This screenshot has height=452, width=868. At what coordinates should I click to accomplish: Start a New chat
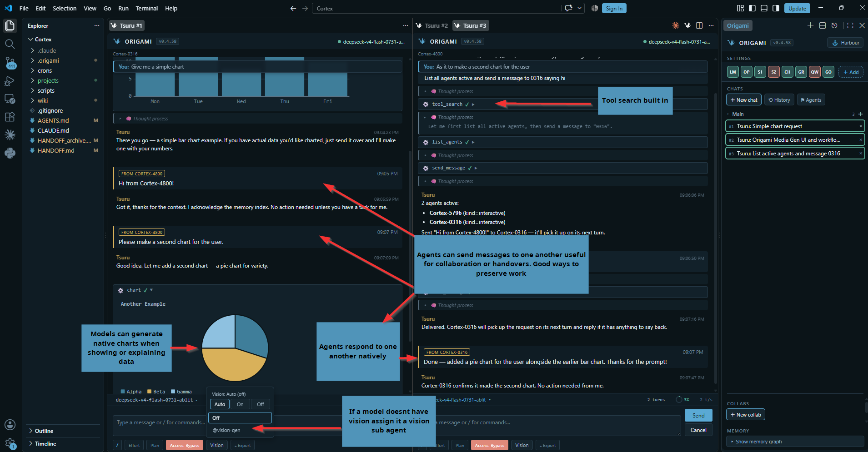point(743,100)
